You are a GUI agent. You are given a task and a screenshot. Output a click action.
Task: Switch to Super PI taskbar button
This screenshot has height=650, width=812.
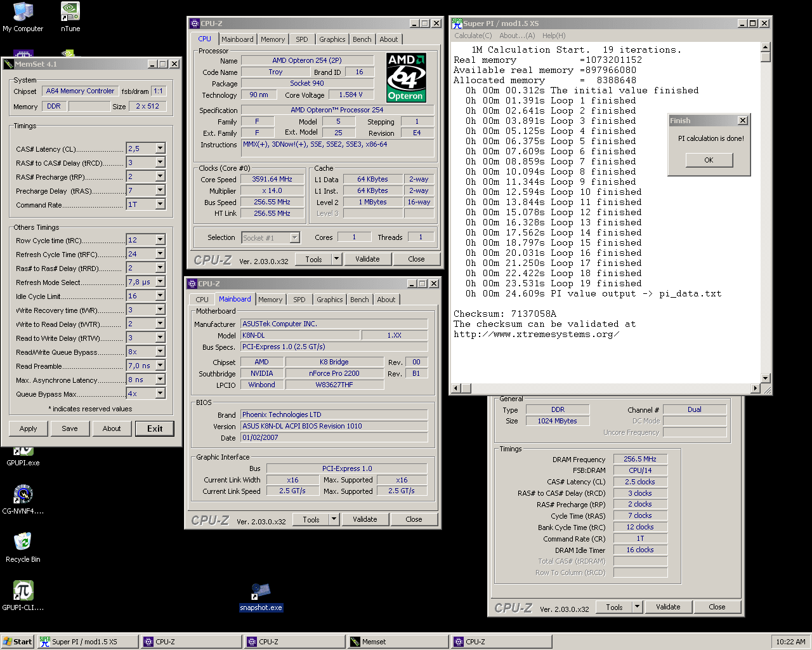coord(87,642)
